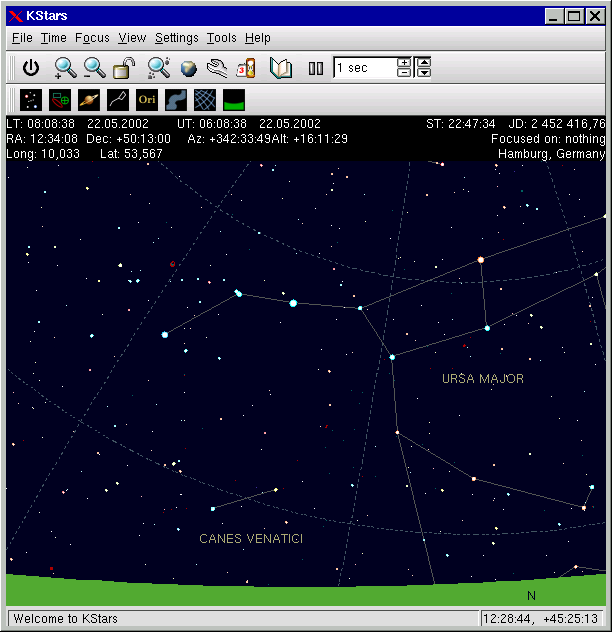Image resolution: width=612 pixels, height=632 pixels.
Task: Toggle constellation lines icon
Action: (118, 100)
